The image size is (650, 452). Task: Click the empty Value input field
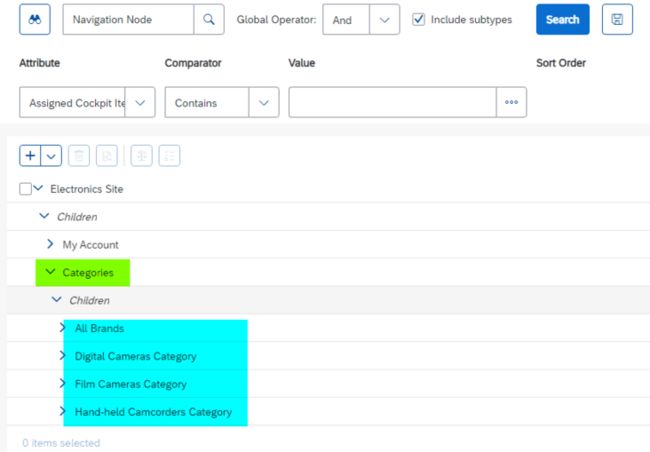click(393, 102)
